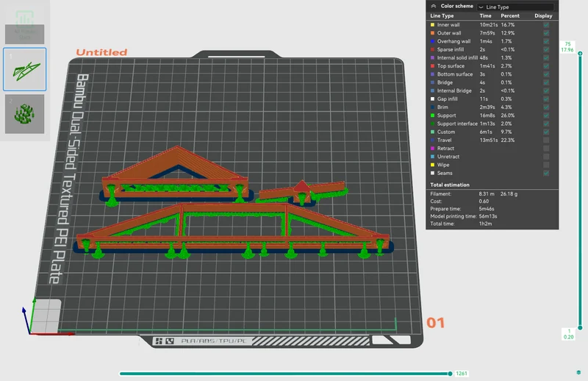Uncheck Outer wall display checkbox
Viewport: 588px width, 381px height.
tap(546, 33)
